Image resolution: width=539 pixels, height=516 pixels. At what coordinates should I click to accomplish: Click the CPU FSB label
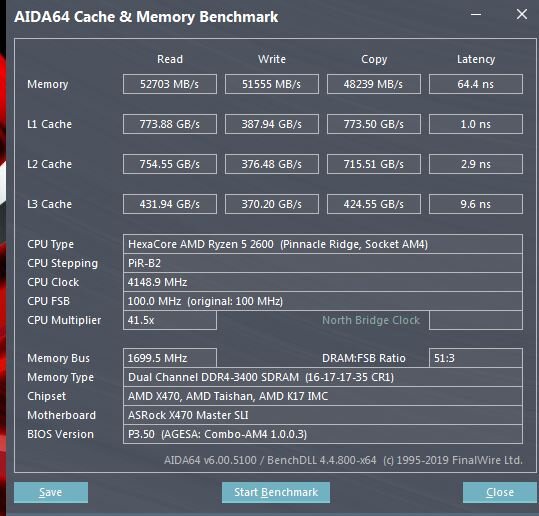[48, 301]
